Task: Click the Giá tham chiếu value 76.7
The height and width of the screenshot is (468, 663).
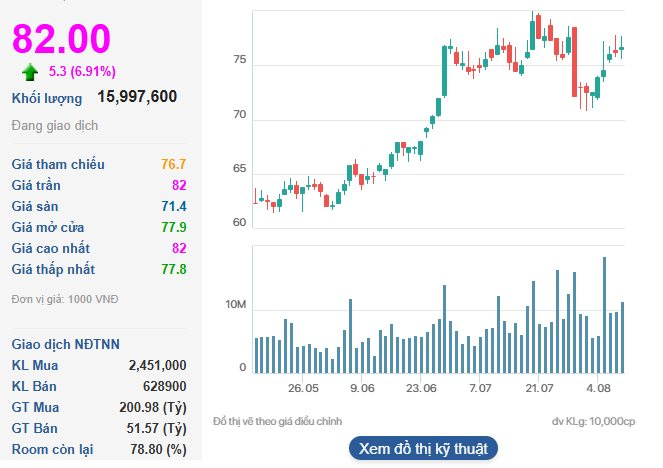Action: (x=173, y=164)
